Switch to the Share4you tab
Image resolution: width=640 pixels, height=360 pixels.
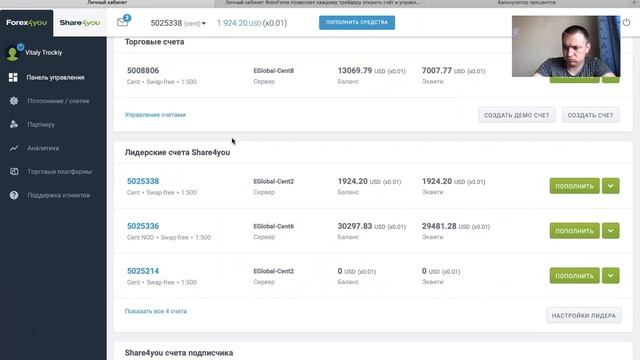(x=80, y=23)
